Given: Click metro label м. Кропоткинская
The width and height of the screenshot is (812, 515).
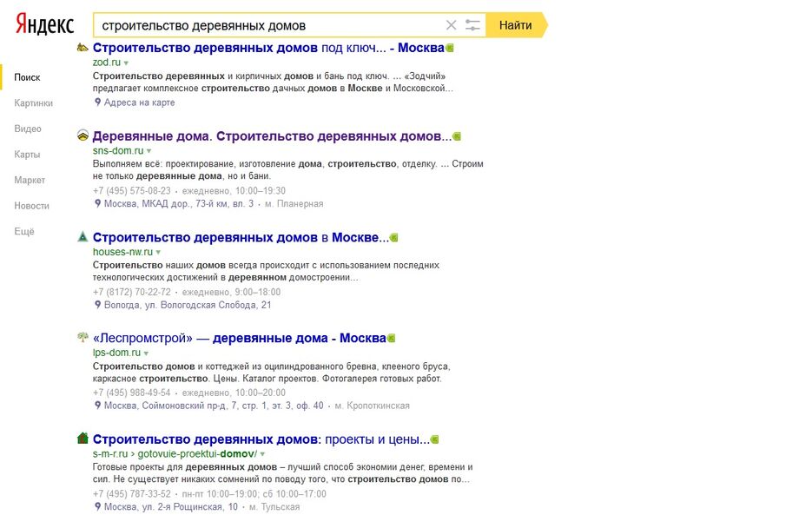Looking at the screenshot, I should pos(372,406).
